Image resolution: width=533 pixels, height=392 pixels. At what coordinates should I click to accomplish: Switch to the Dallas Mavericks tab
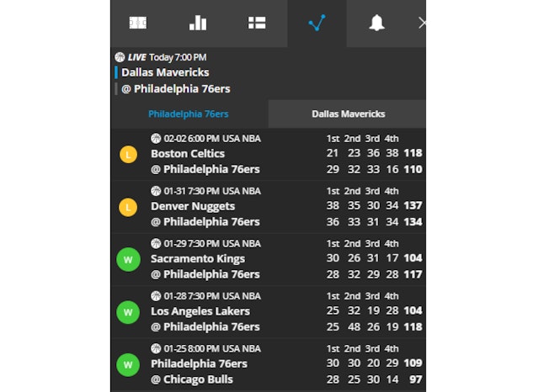point(348,114)
